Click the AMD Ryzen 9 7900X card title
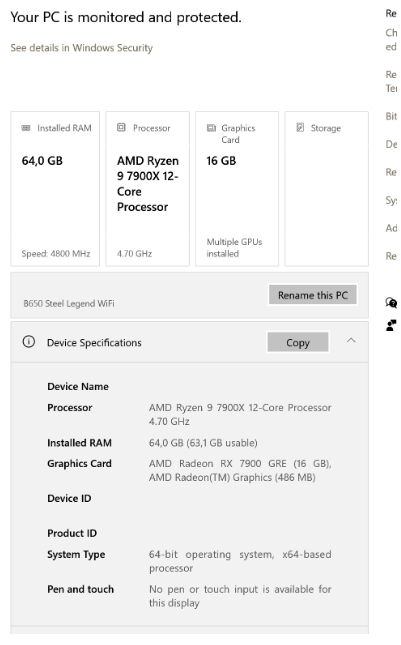Image resolution: width=401 pixels, height=645 pixels. [148, 184]
